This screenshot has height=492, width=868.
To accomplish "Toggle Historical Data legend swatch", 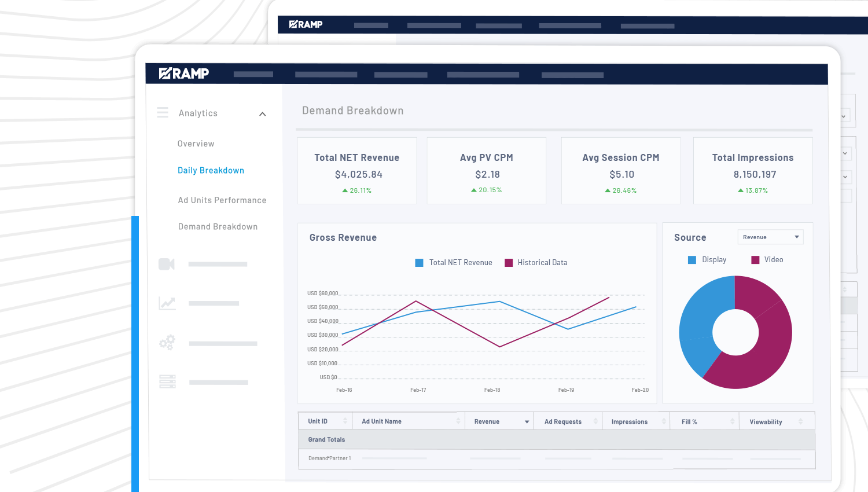I will [509, 263].
